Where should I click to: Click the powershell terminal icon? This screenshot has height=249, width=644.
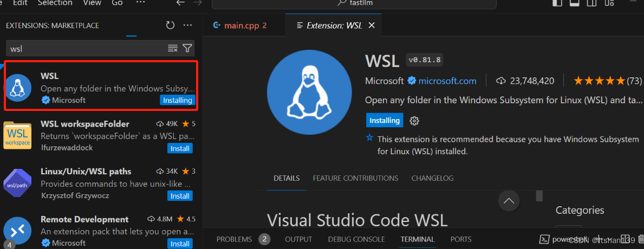pos(544,239)
